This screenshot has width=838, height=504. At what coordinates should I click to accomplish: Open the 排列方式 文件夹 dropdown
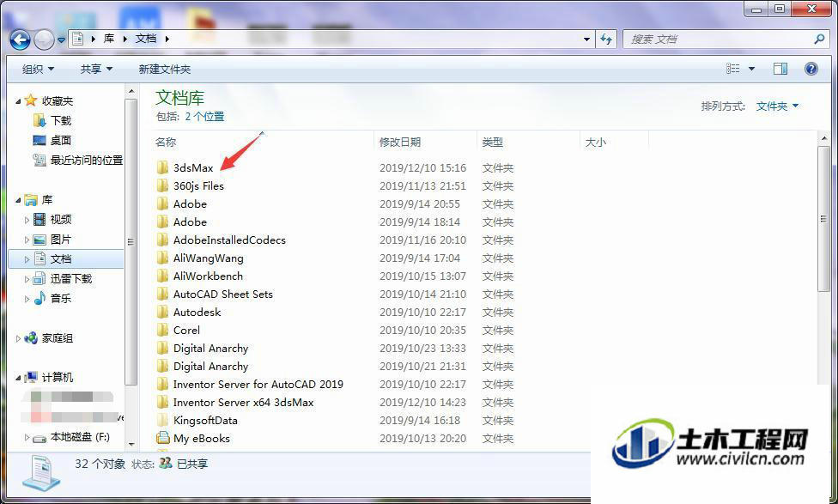coord(777,106)
